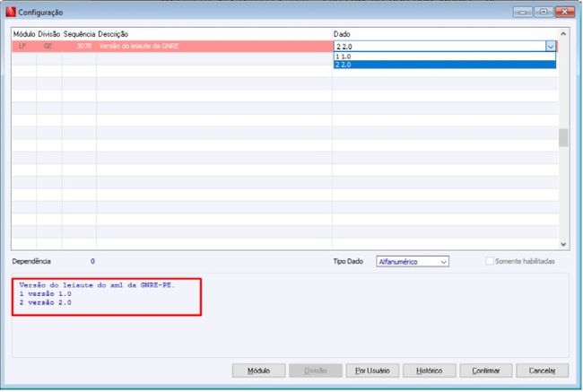The width and height of the screenshot is (583, 392).
Task: Click the description text 'Versão do leiaute do xml da GNRE-PE'
Action: [97, 285]
